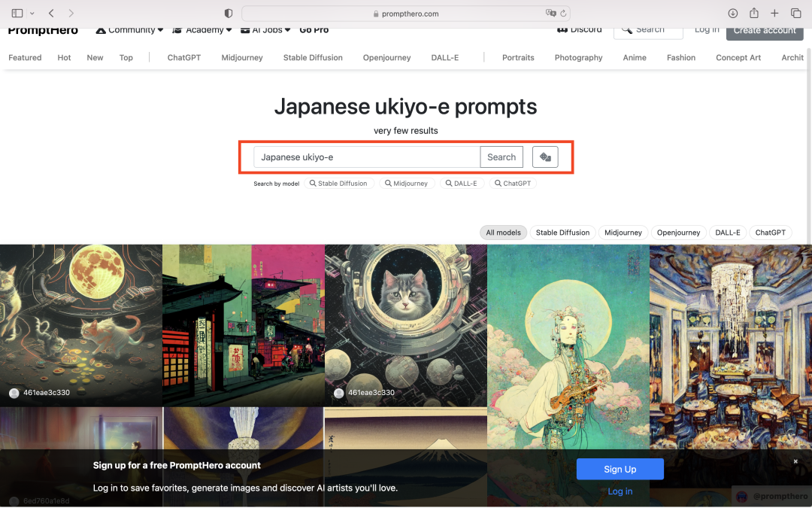The image size is (812, 508).
Task: Open Safari sidebar toggle icon
Action: point(17,14)
